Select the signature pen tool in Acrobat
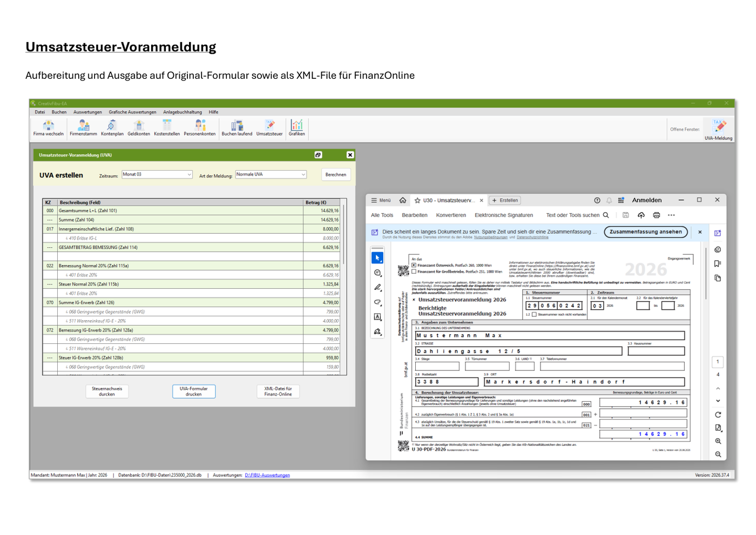The height and width of the screenshot is (535, 756). coord(377,331)
